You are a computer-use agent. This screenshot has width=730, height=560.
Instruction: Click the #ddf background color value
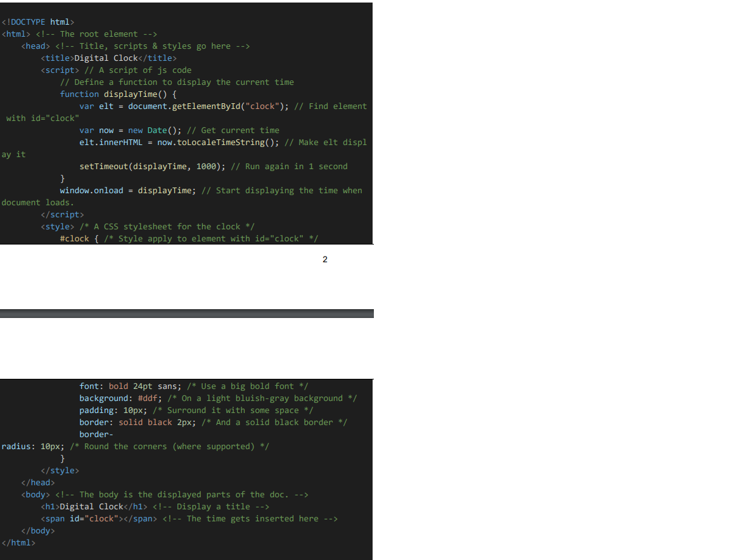[150, 398]
